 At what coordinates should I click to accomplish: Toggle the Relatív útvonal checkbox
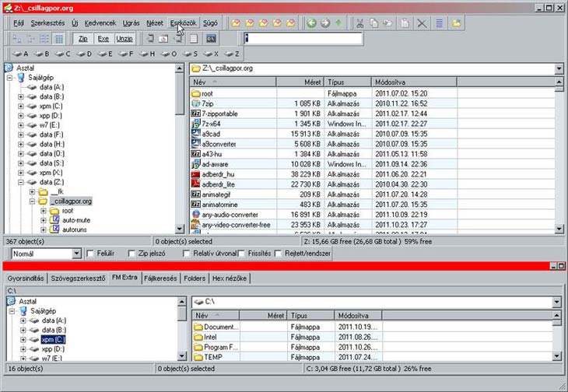186,254
